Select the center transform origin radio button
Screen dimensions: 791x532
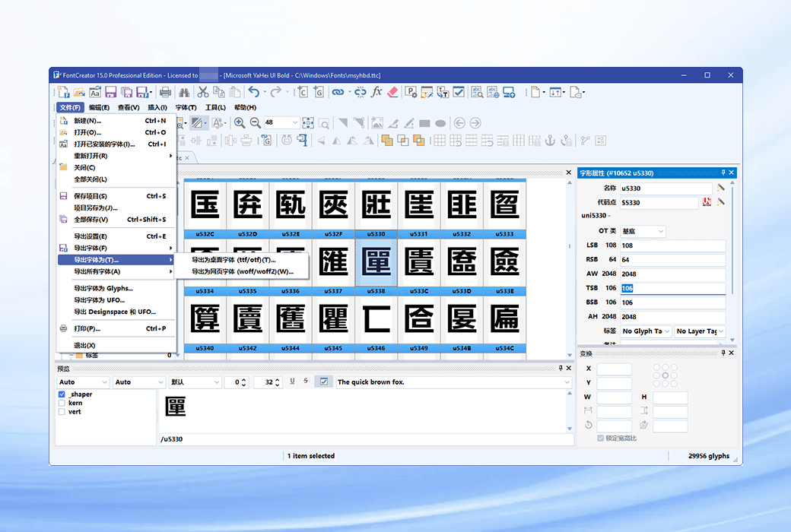pos(666,375)
